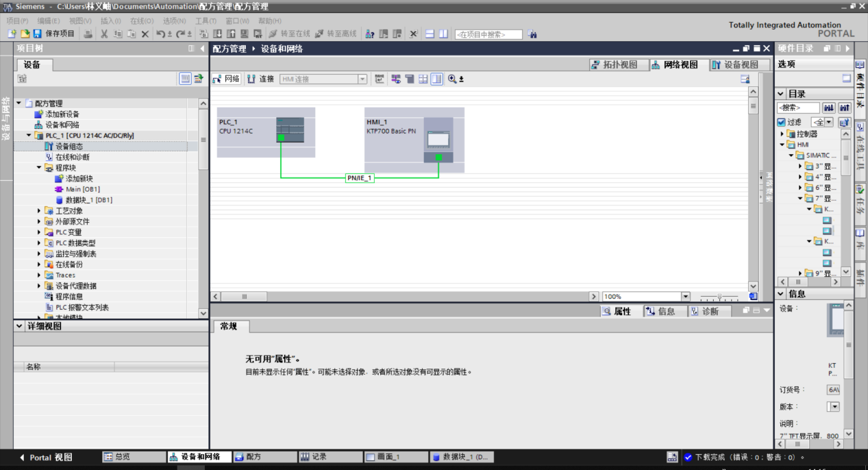Click the zoom magnifier icon in the network toolbar
868x470 pixels.
pyautogui.click(x=452, y=79)
